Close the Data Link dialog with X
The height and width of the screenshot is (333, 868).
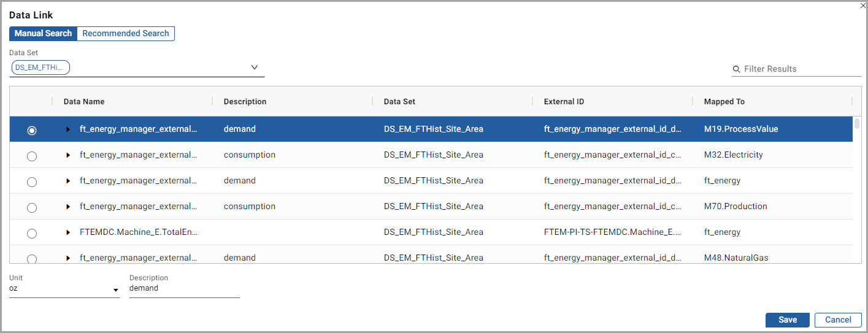[862, 5]
